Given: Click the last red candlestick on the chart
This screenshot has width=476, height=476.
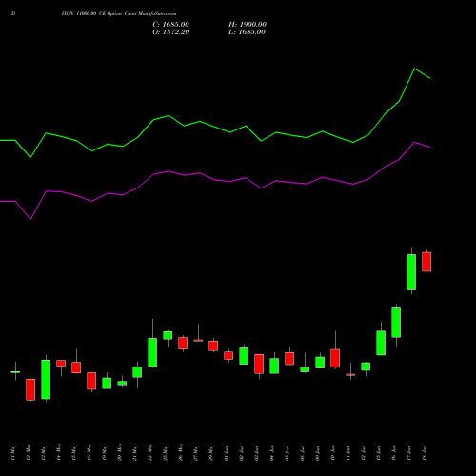Looking at the screenshot, I should click(426, 262).
